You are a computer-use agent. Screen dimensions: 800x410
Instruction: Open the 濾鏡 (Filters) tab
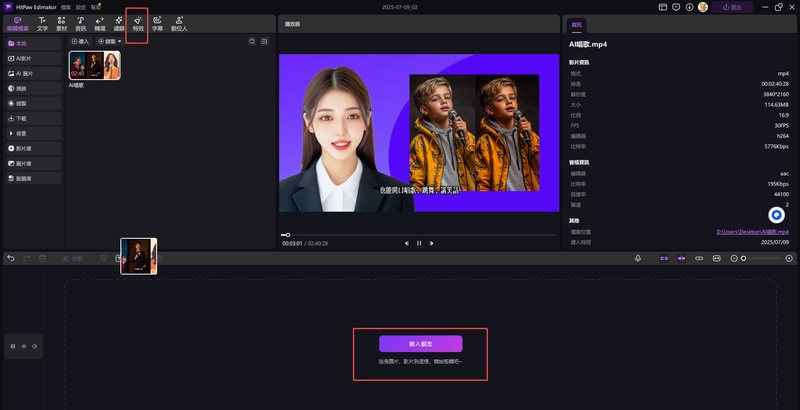point(119,24)
